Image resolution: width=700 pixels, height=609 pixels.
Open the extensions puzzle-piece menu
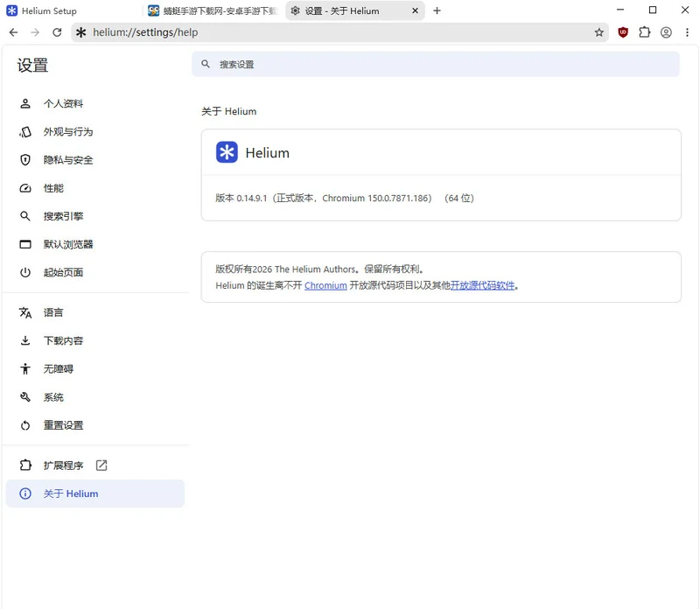coord(644,32)
